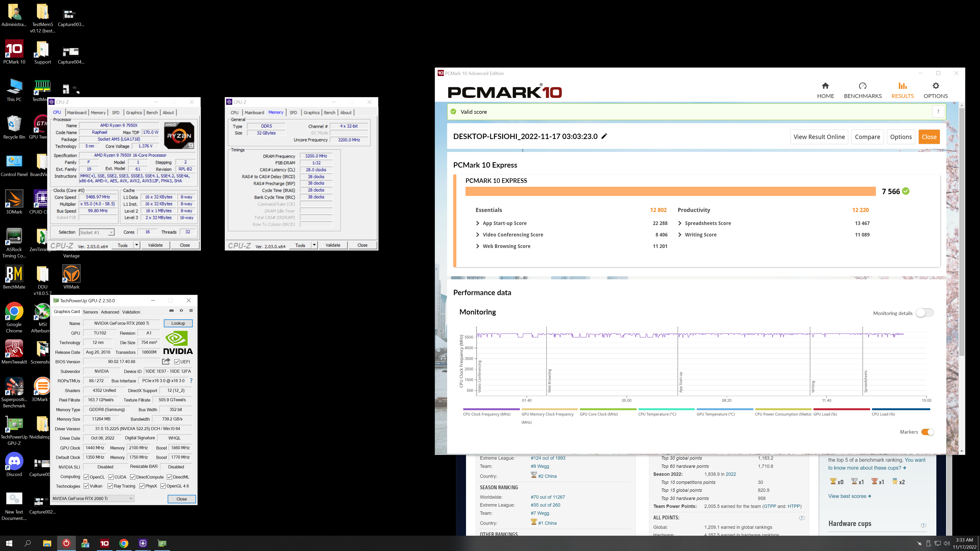The width and height of the screenshot is (980, 551).
Task: Switch to the Bench tab in CPU-Z CPU window
Action: click(x=152, y=112)
